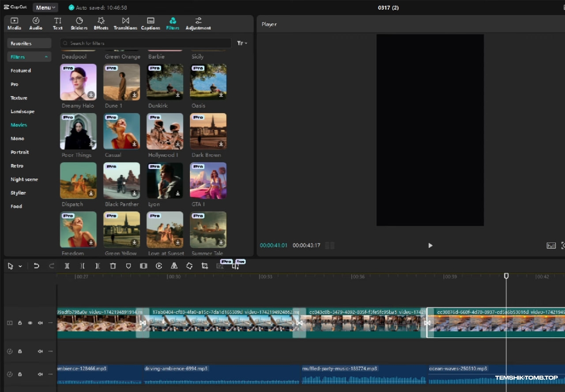Play the preview in the Player

pyautogui.click(x=430, y=246)
